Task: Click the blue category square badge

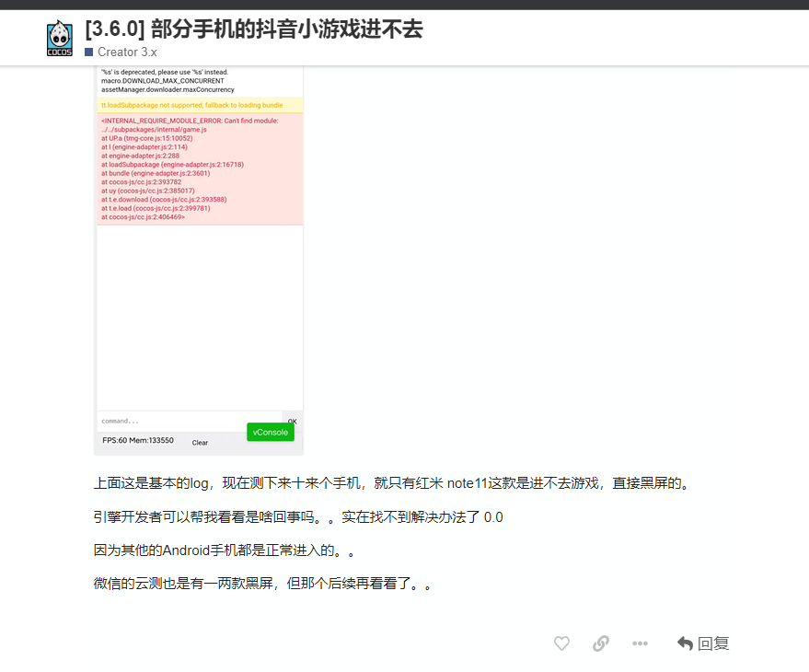Action: pos(88,52)
